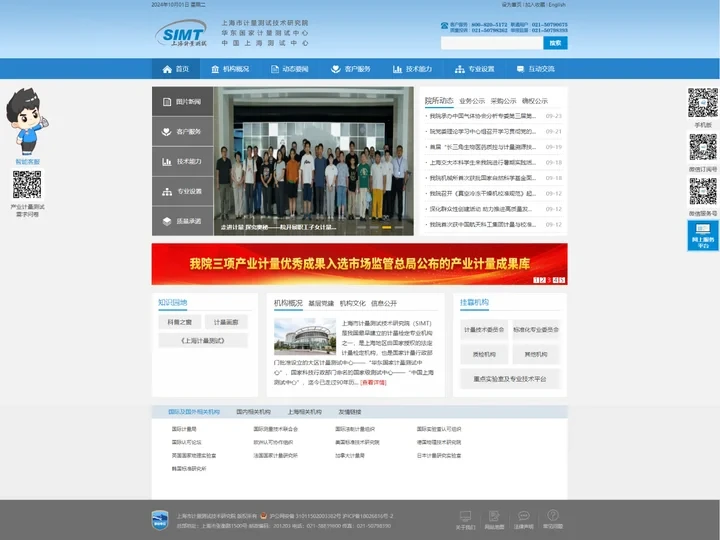
Task: Go to red banner slide 1
Action: (536, 280)
